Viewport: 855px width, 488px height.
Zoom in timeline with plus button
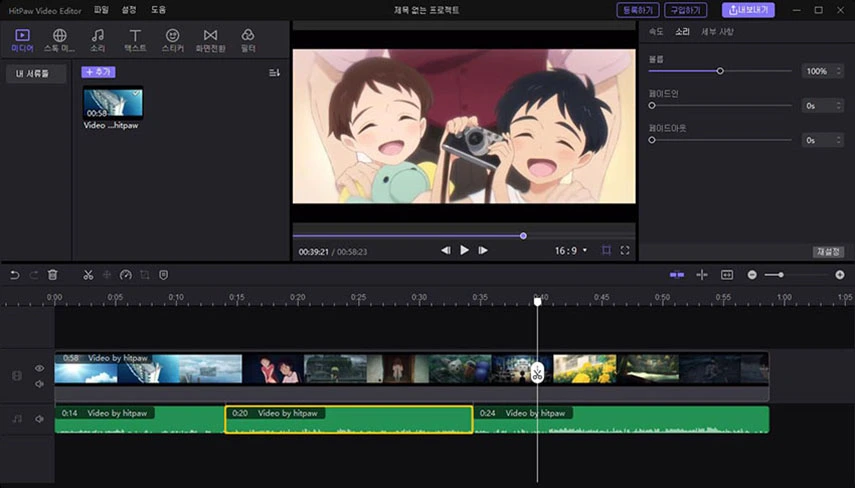840,275
